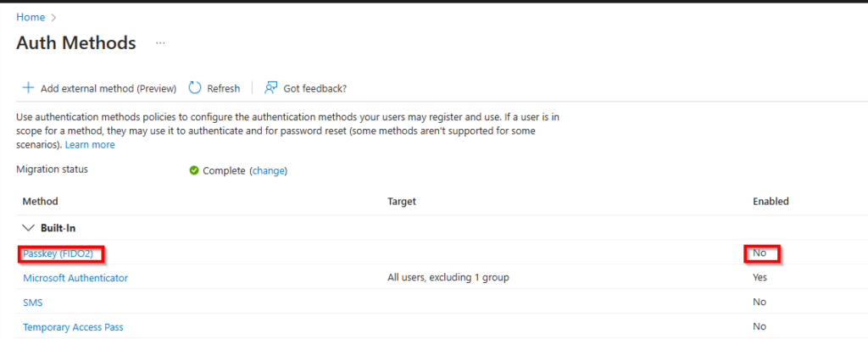This screenshot has width=868, height=339.
Task: Navigate to the Home breadcrumb
Action: pyautogui.click(x=31, y=17)
